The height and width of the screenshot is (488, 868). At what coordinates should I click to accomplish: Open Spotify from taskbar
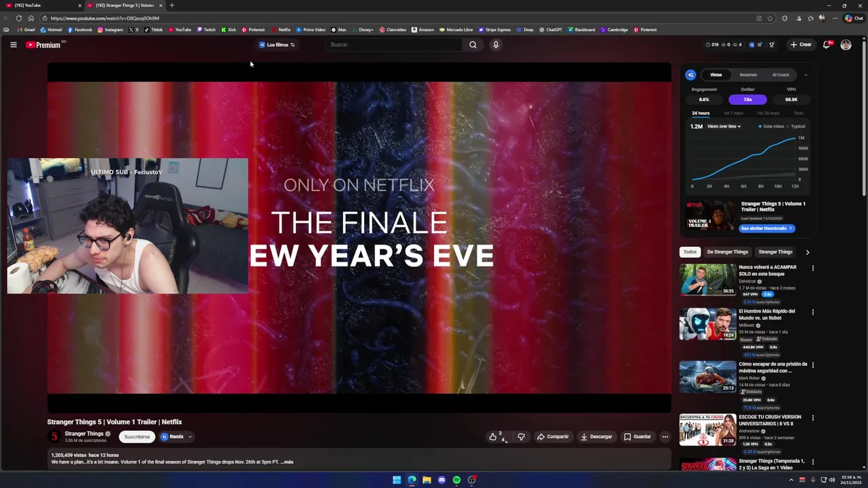(456, 480)
